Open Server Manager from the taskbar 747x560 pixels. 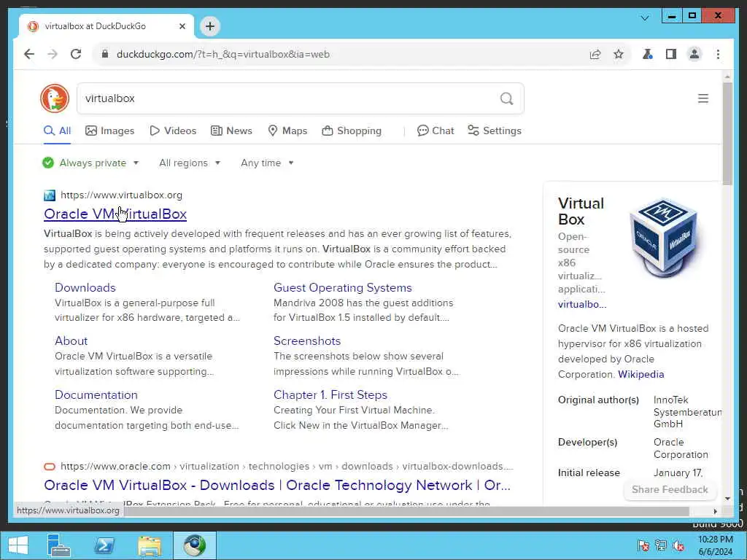point(59,545)
